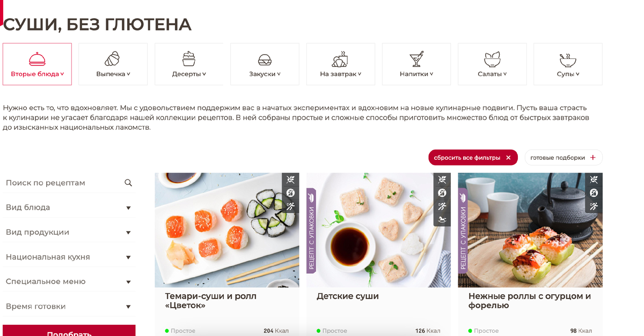Open the Детские суши recipe title
This screenshot has width=644, height=336.
click(x=348, y=296)
